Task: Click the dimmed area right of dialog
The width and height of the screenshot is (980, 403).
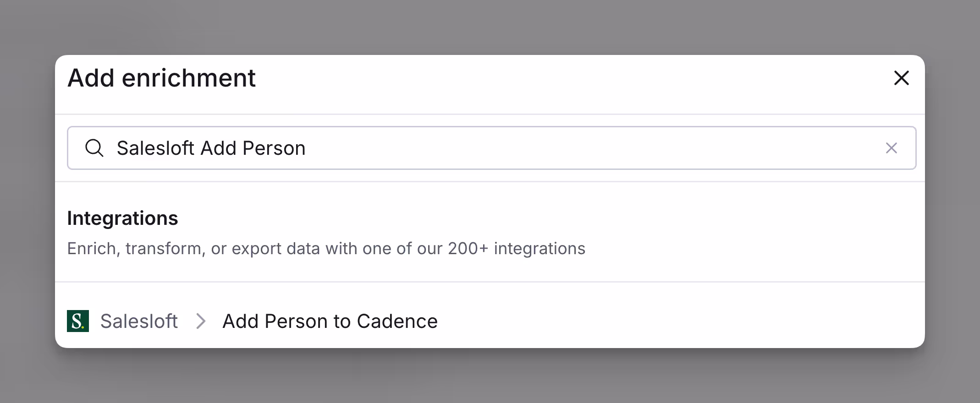Action: tap(952, 201)
